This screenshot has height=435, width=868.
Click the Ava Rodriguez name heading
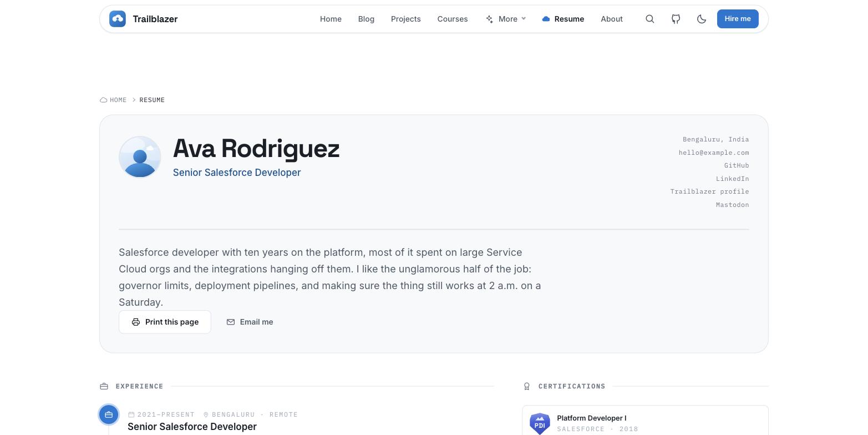(256, 149)
